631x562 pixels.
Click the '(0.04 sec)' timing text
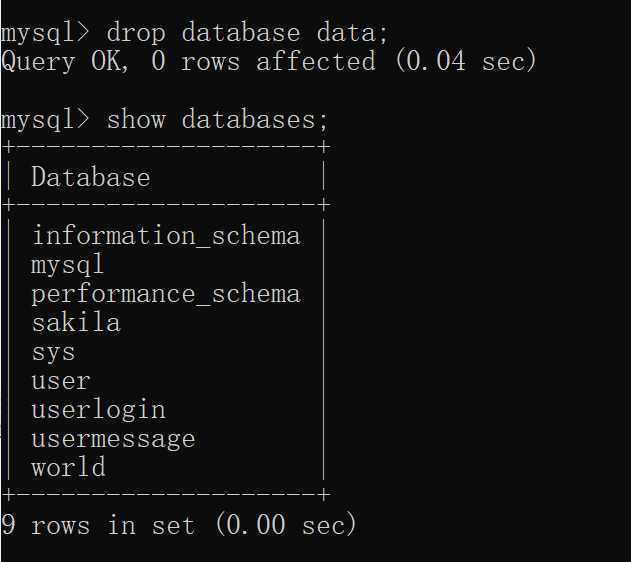click(466, 62)
